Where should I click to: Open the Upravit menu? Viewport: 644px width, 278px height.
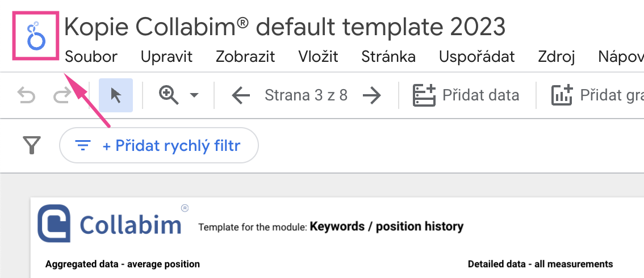[167, 57]
